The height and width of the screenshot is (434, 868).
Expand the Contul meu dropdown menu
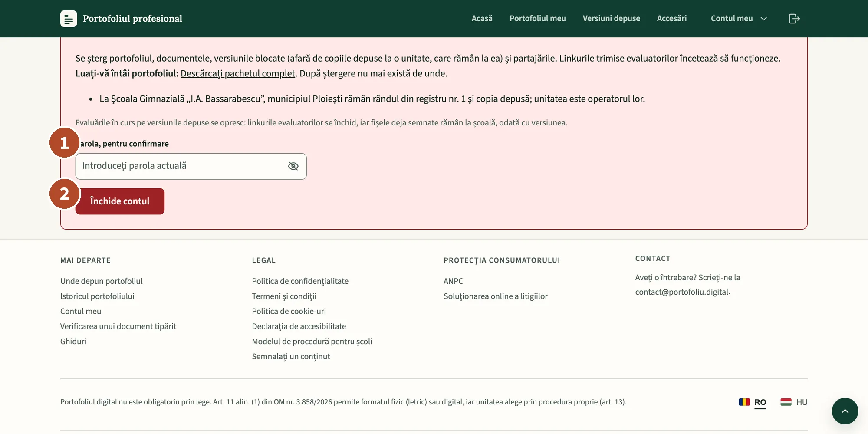pyautogui.click(x=739, y=19)
